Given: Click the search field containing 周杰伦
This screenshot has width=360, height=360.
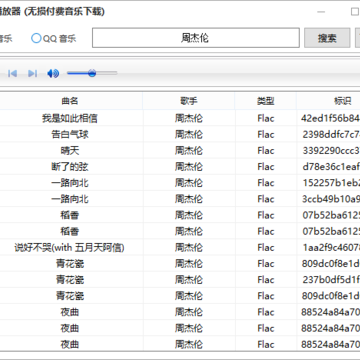Looking at the screenshot, I should pos(196,38).
